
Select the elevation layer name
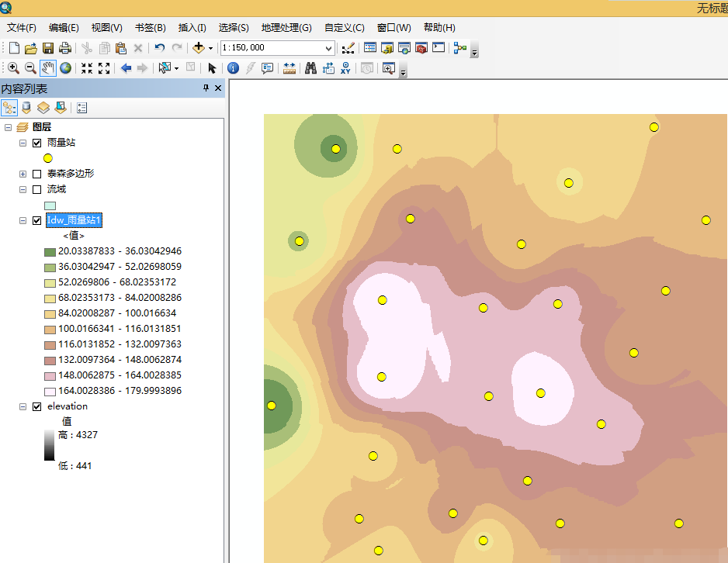[x=68, y=406]
